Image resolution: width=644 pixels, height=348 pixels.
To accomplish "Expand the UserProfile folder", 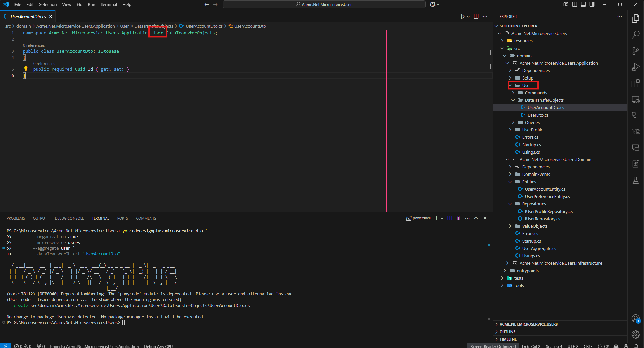I will tap(510, 130).
